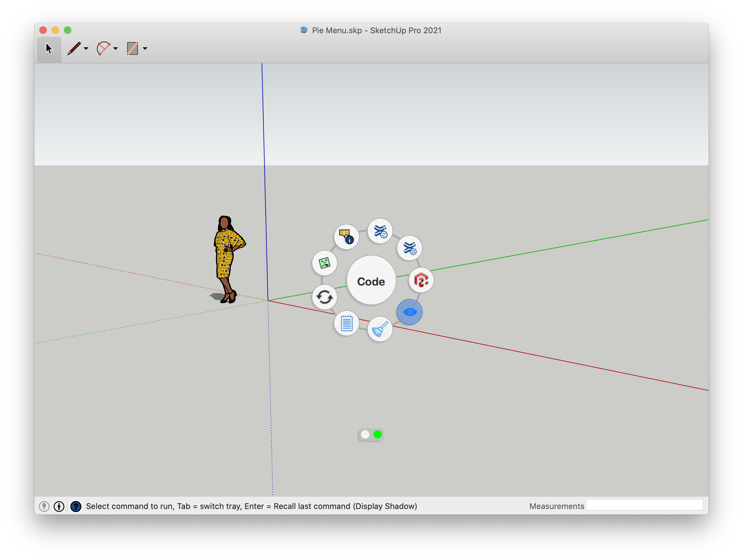Select the green tray indicator dot

click(378, 435)
